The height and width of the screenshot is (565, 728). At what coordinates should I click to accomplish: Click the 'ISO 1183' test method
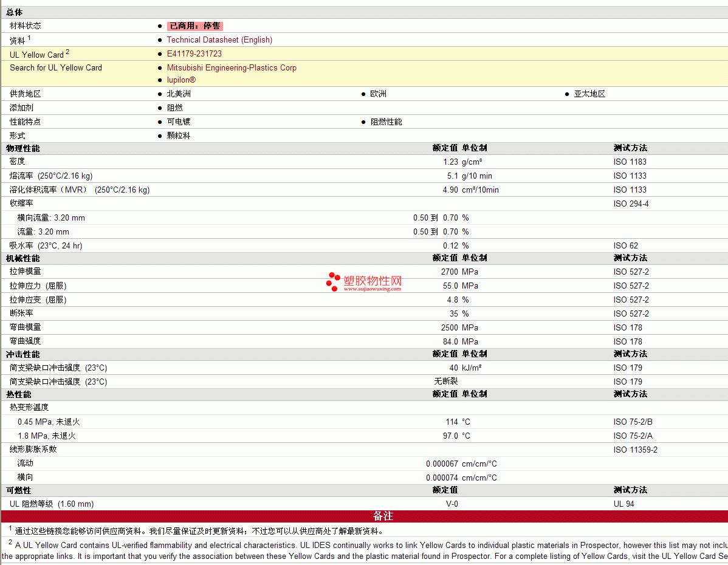pyautogui.click(x=630, y=162)
